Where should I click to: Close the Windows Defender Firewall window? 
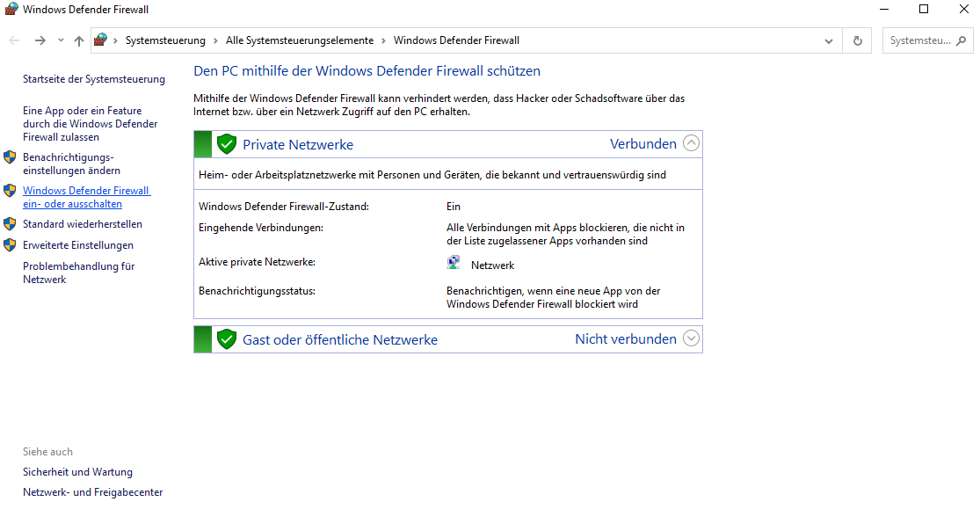point(964,10)
